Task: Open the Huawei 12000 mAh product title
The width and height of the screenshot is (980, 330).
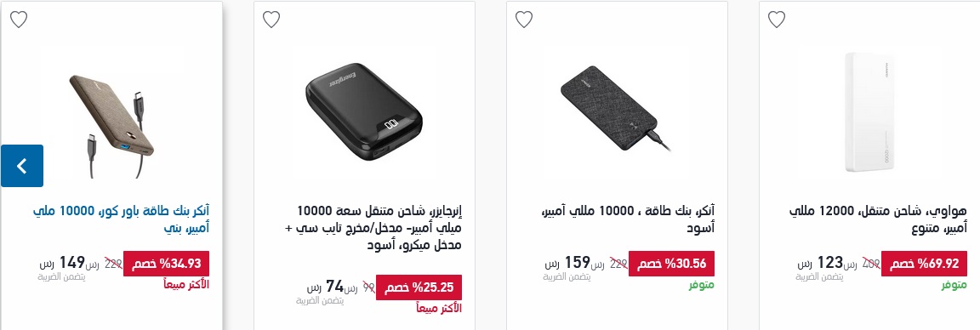Action: point(878,219)
